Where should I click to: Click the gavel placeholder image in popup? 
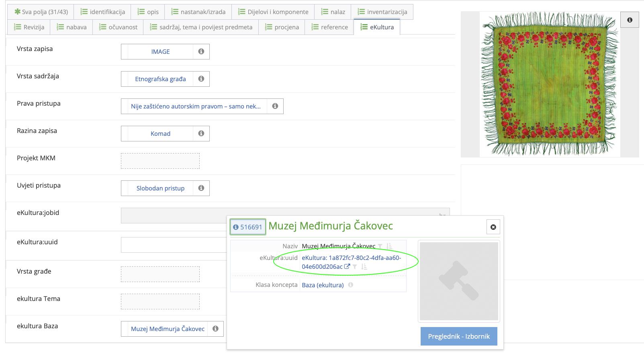click(459, 281)
